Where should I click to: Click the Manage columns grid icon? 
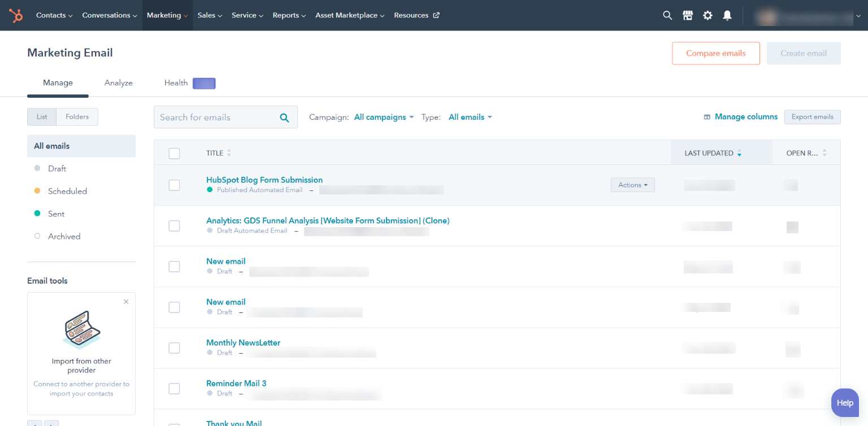click(x=707, y=116)
